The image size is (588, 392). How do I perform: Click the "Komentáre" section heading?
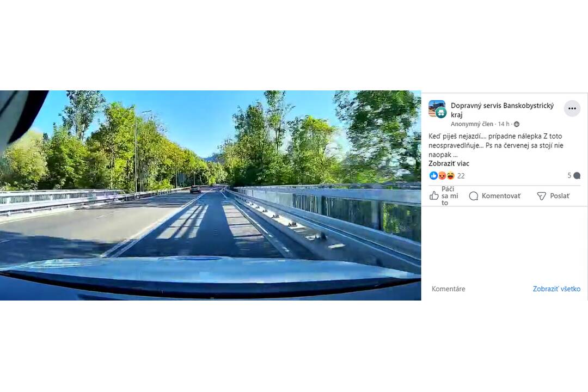(x=449, y=289)
